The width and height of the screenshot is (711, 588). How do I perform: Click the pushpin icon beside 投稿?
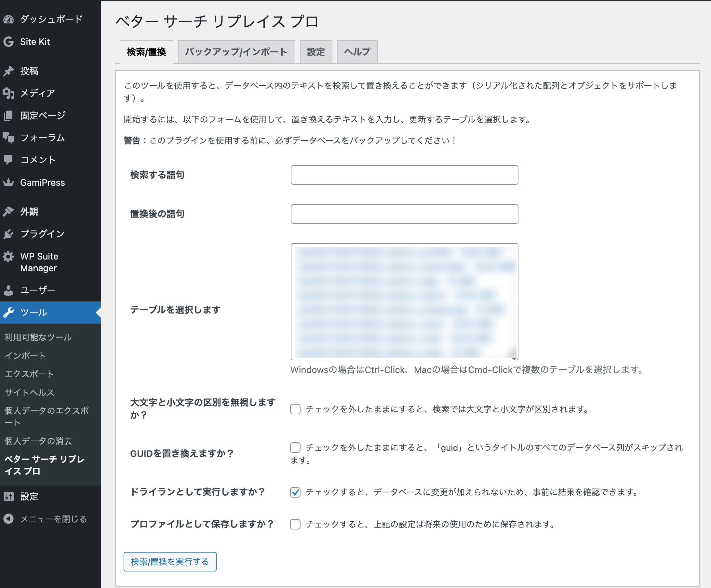point(8,71)
